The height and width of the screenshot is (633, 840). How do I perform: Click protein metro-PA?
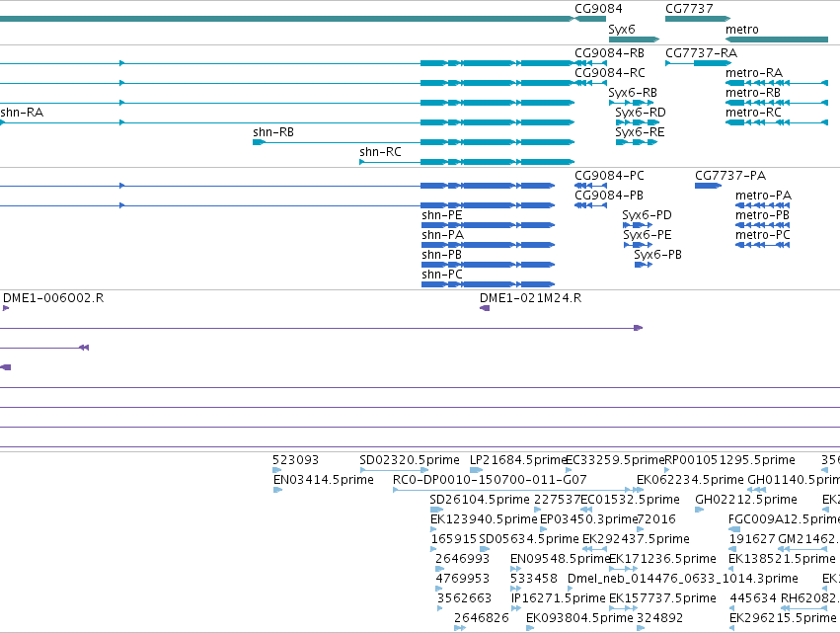(762, 205)
